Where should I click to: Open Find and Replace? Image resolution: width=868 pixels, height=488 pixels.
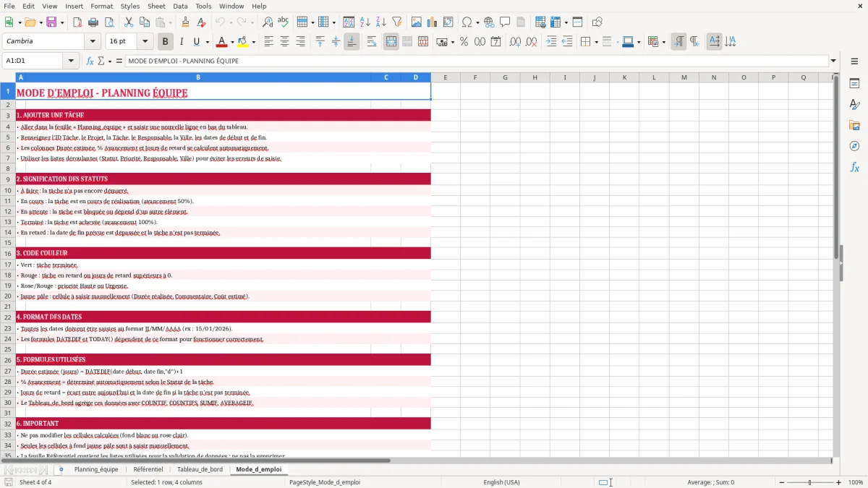(267, 22)
